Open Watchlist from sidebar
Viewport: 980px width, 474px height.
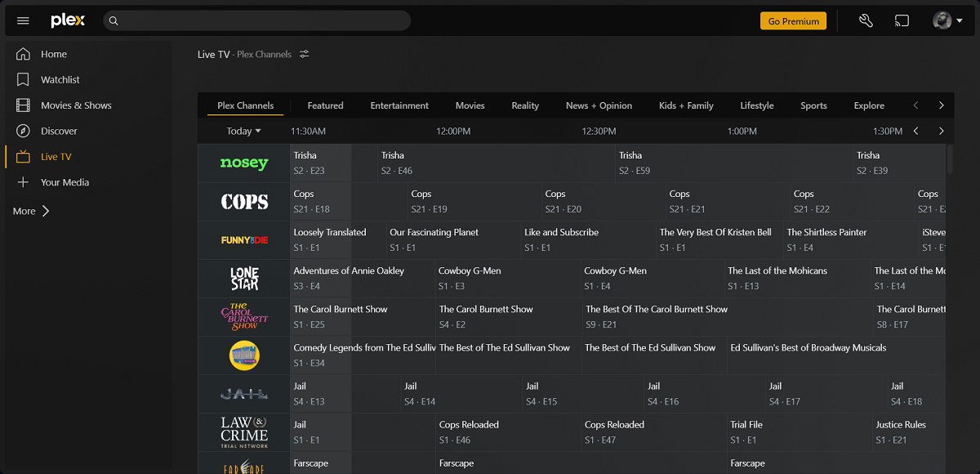[60, 79]
